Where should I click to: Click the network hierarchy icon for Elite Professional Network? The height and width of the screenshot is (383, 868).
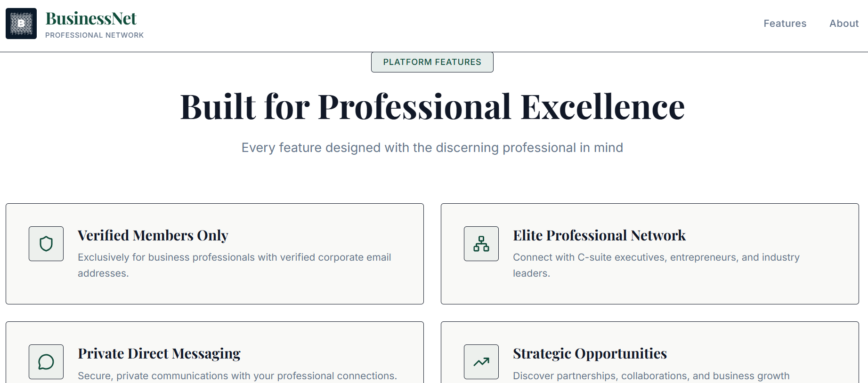click(x=481, y=244)
